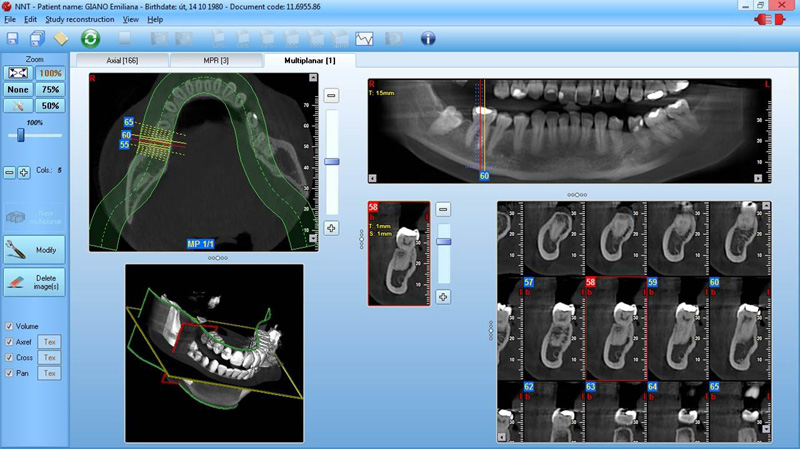Click the graph profile icon in toolbar

click(365, 39)
